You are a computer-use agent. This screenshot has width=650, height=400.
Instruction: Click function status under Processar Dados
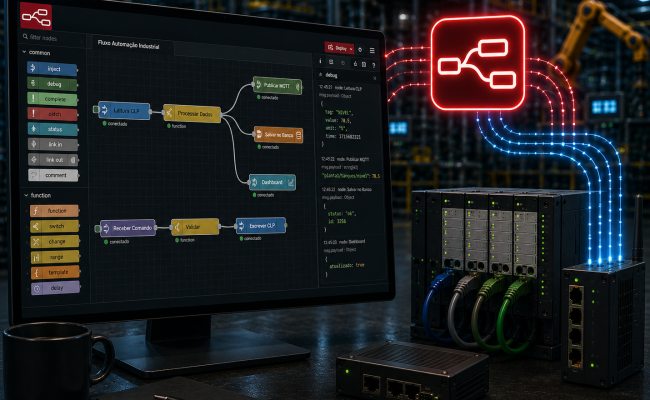pyautogui.click(x=177, y=126)
